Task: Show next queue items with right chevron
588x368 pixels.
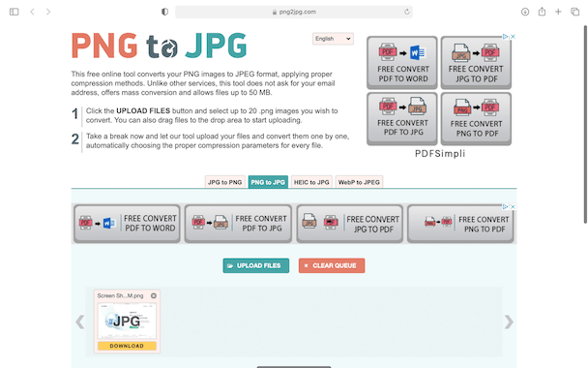Action: coord(509,322)
